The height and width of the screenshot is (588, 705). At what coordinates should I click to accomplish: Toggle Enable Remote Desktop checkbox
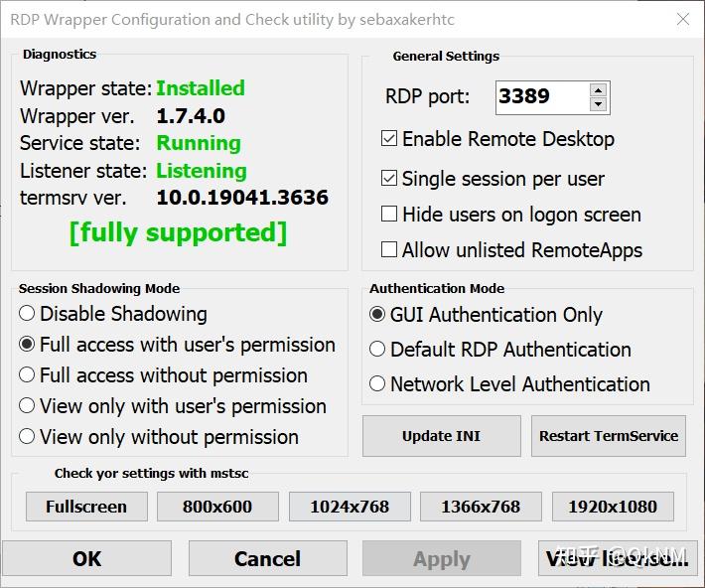click(389, 139)
